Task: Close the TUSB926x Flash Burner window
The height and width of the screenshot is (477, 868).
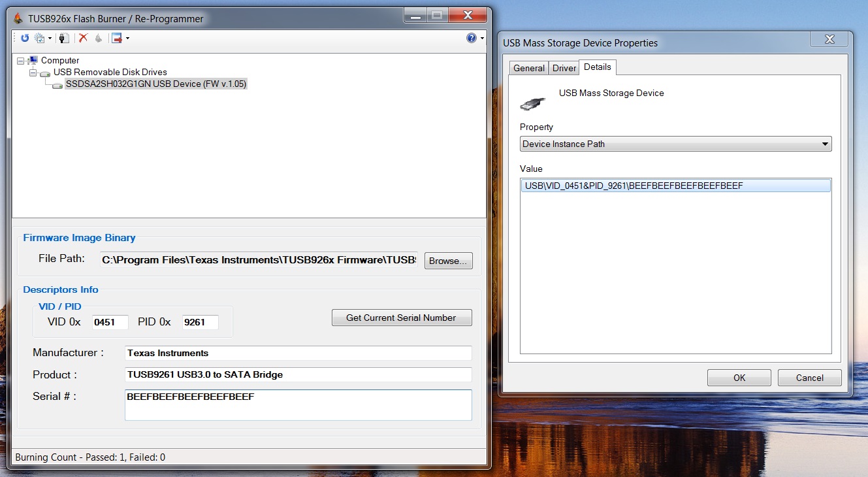Action: point(467,15)
